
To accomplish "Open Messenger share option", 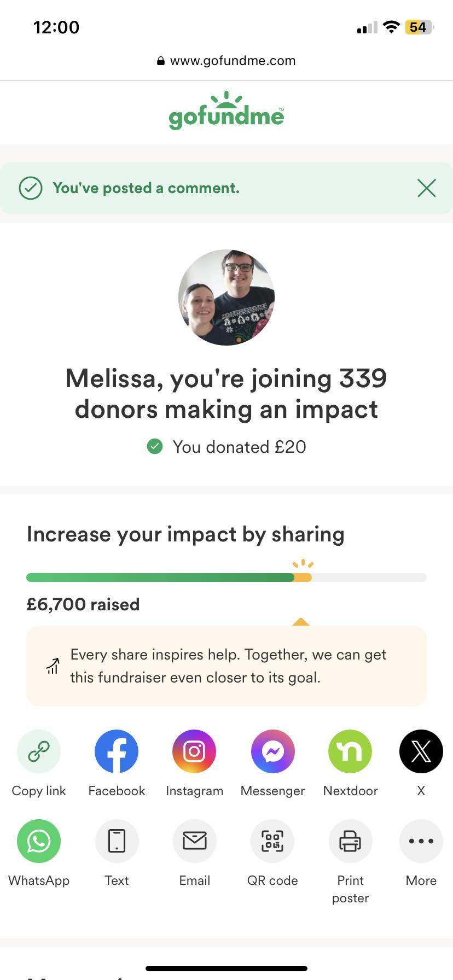I will click(272, 751).
